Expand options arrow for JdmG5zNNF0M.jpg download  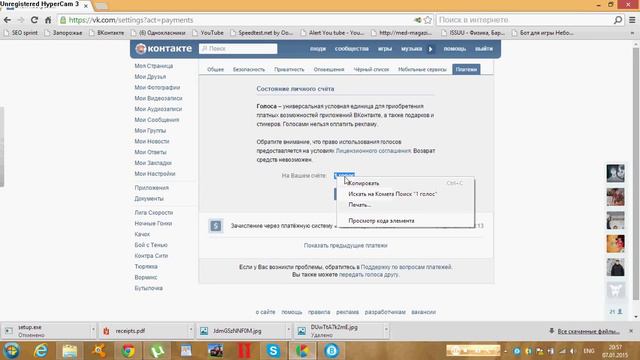pos(288,330)
